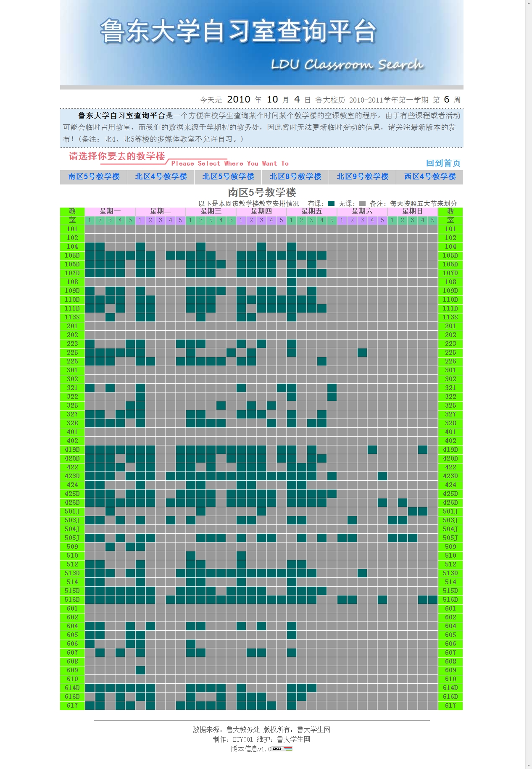532x769 pixels.
Task: Select the 星期六 column header
Action: pyautogui.click(x=362, y=211)
